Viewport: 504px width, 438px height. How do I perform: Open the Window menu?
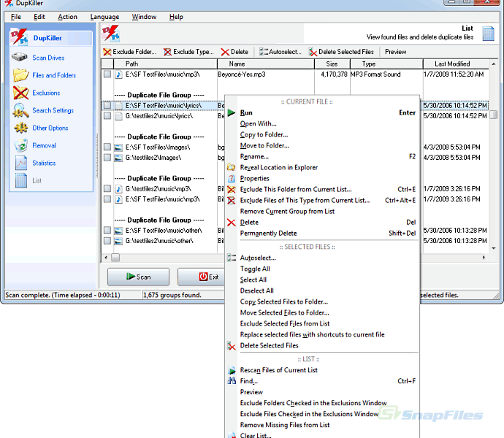point(144,17)
